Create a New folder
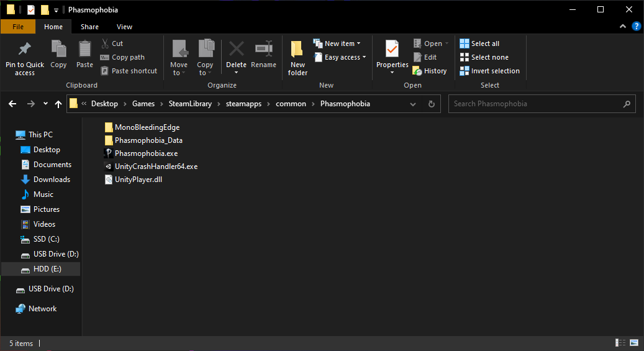The image size is (644, 351). [297, 58]
